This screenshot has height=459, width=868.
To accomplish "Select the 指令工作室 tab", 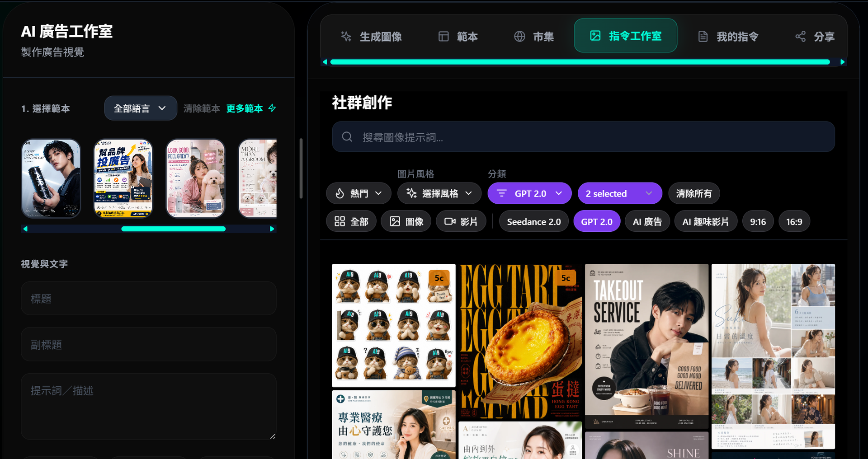I will click(625, 36).
